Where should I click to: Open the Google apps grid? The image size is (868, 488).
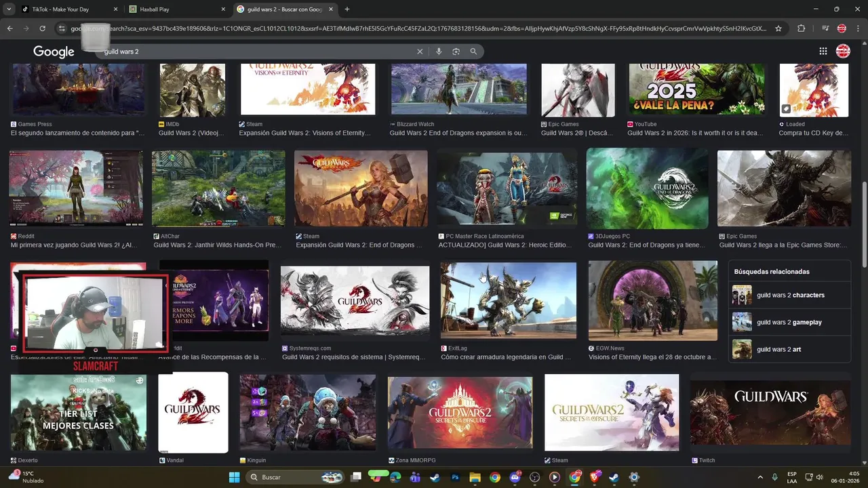tap(823, 52)
